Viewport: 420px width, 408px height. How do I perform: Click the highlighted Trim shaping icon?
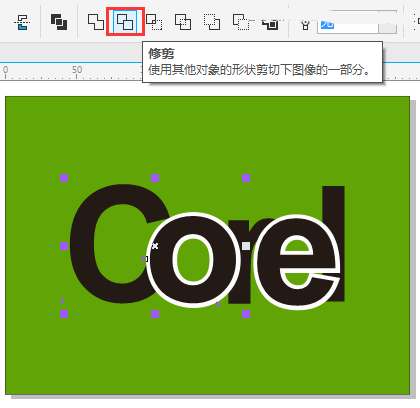click(x=125, y=22)
